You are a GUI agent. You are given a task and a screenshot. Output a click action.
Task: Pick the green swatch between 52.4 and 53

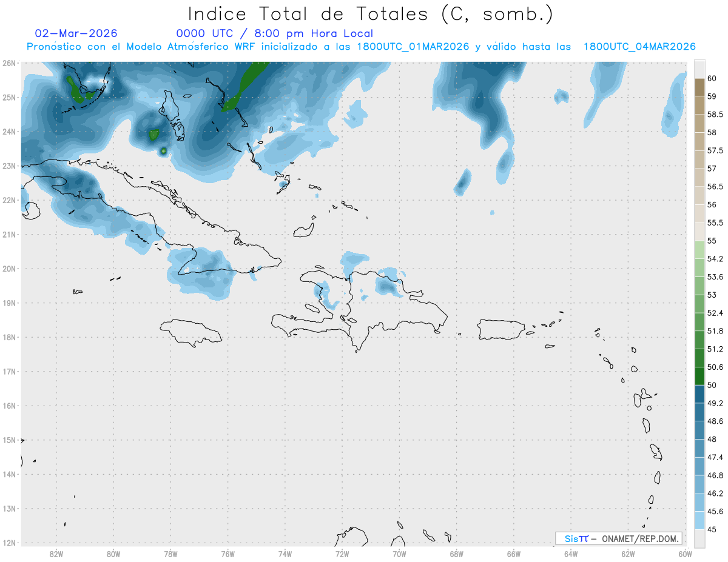pyautogui.click(x=699, y=304)
